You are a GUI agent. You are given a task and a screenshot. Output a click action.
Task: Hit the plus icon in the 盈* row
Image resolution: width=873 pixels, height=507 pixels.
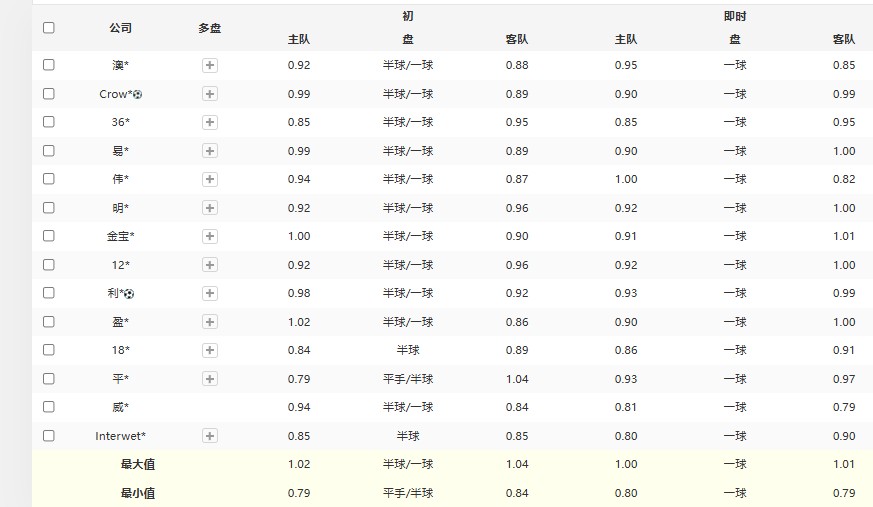210,322
